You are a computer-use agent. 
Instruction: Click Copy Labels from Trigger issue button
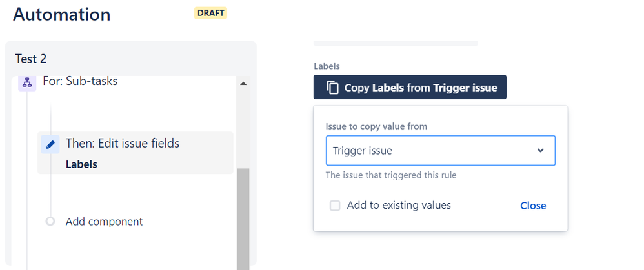point(410,88)
